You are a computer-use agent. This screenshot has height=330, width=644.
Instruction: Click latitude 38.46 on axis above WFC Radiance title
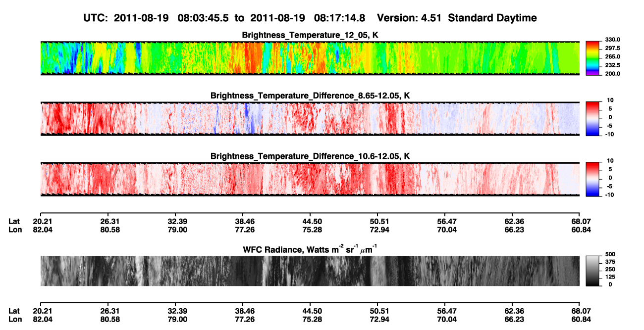[242, 221]
